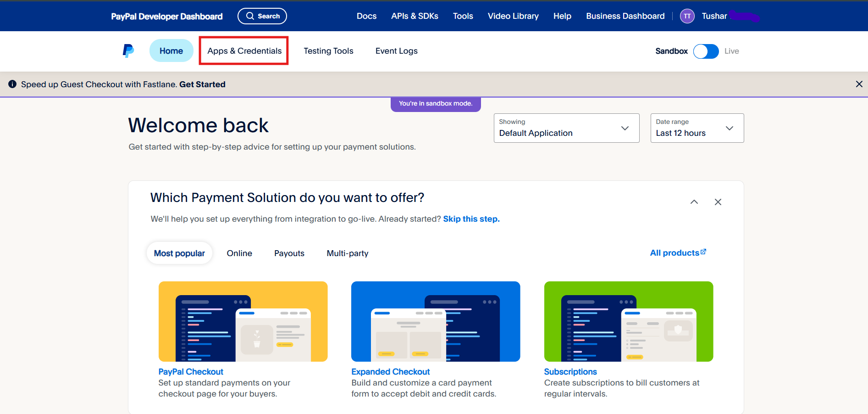Viewport: 868px width, 414px height.
Task: Click the Subscriptions green illustration
Action: pos(628,321)
